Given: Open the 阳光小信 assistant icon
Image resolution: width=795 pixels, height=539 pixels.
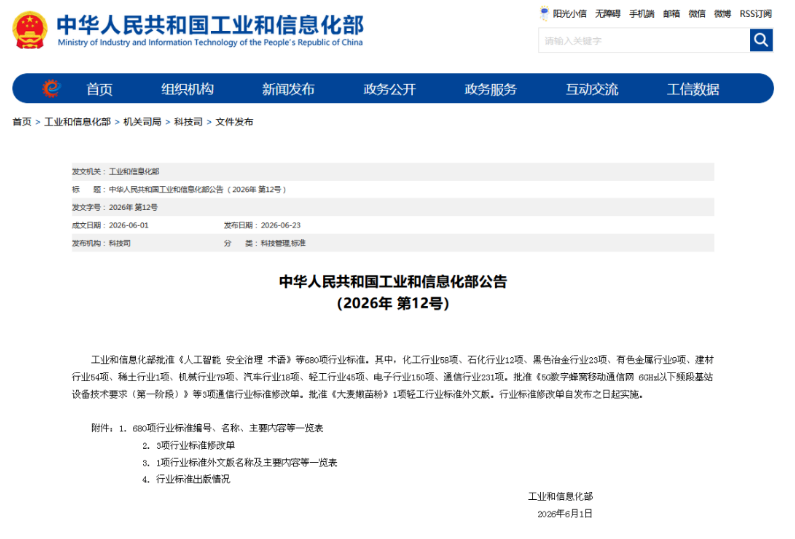Looking at the screenshot, I should tap(544, 13).
